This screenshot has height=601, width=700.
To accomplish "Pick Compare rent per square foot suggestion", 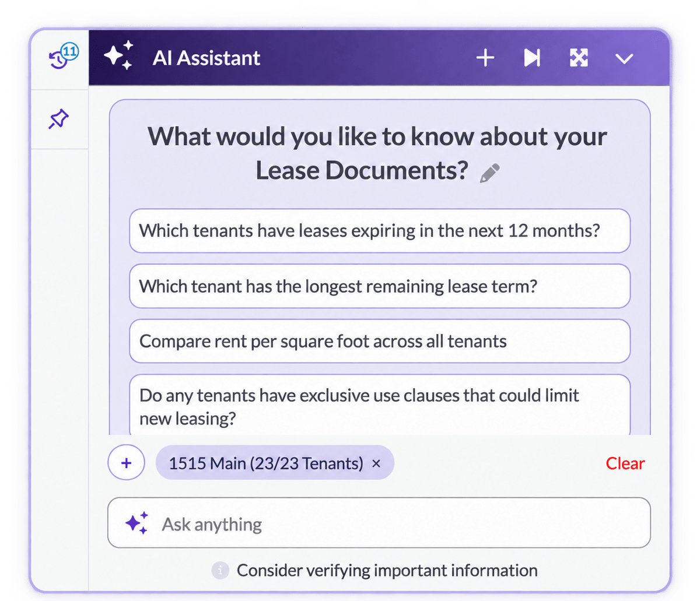I will click(x=380, y=341).
